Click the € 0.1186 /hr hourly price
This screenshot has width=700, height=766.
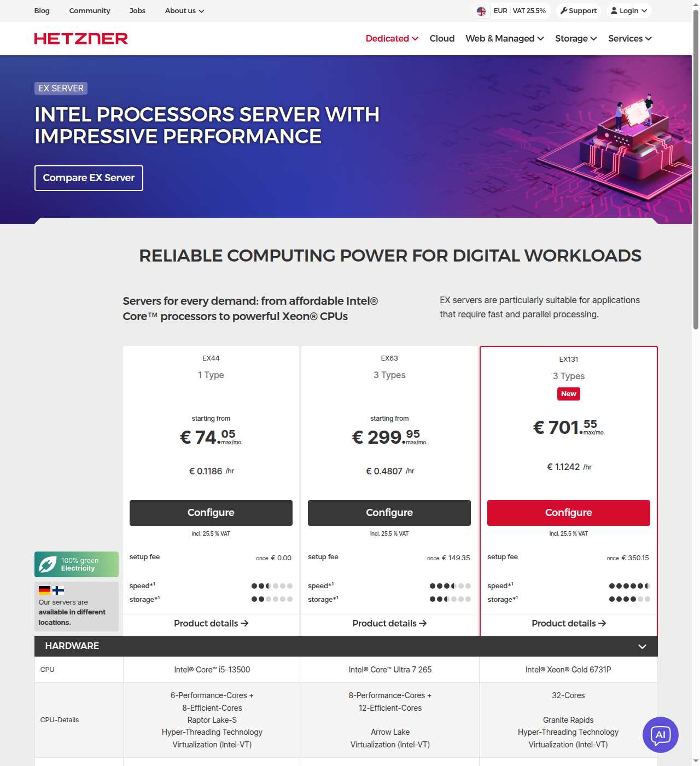pyautogui.click(x=211, y=471)
